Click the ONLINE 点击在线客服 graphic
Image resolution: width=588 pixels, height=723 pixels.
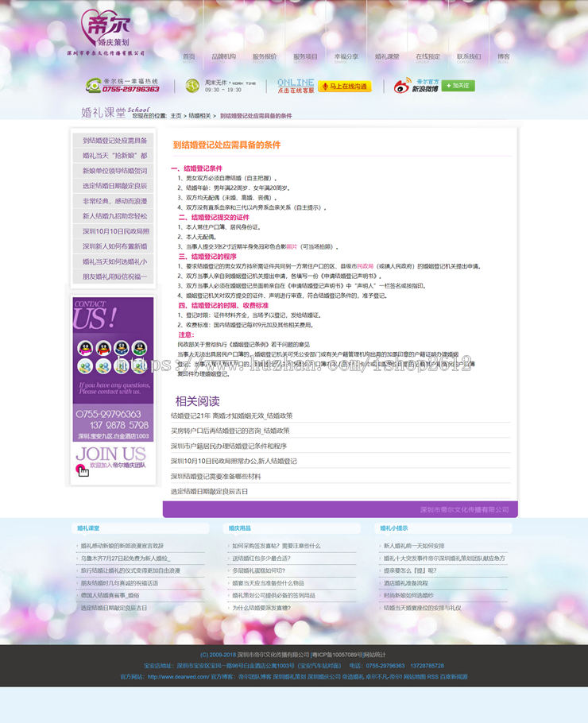[x=296, y=85]
